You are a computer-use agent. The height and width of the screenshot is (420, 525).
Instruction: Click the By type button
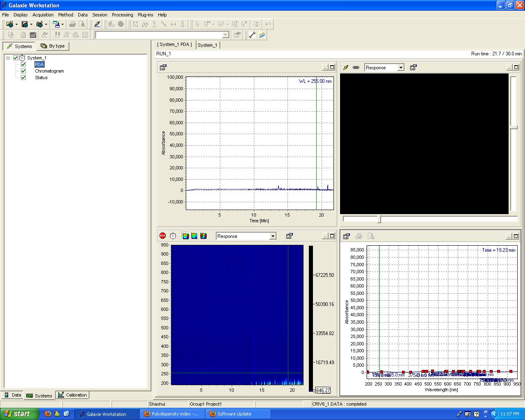53,46
